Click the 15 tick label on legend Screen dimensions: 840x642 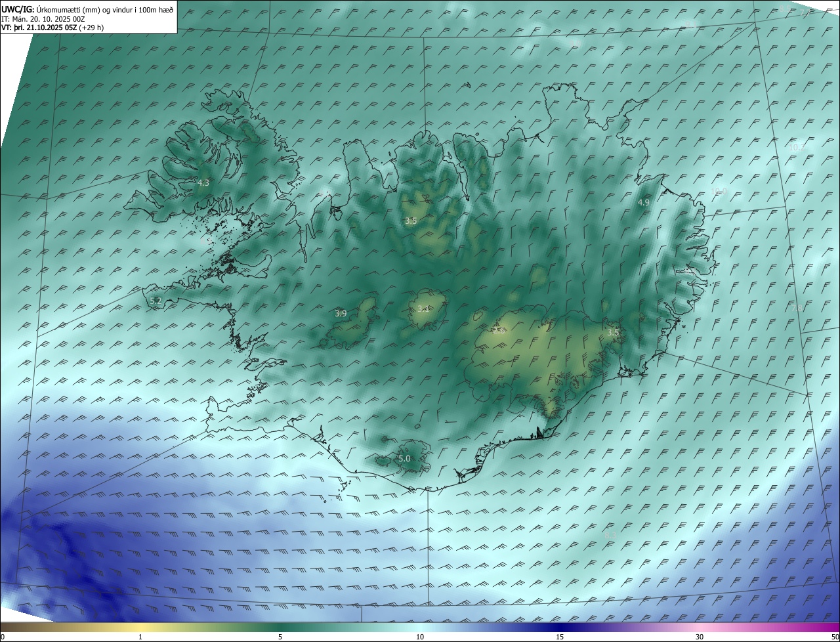click(x=560, y=637)
